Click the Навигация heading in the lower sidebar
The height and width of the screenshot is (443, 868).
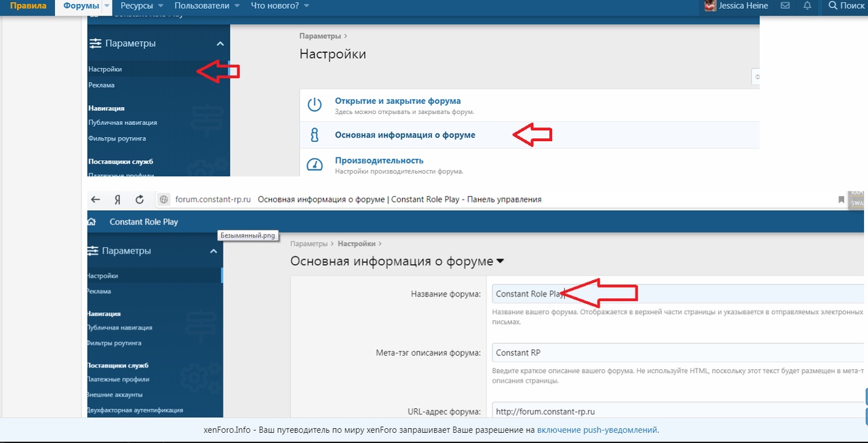point(104,313)
